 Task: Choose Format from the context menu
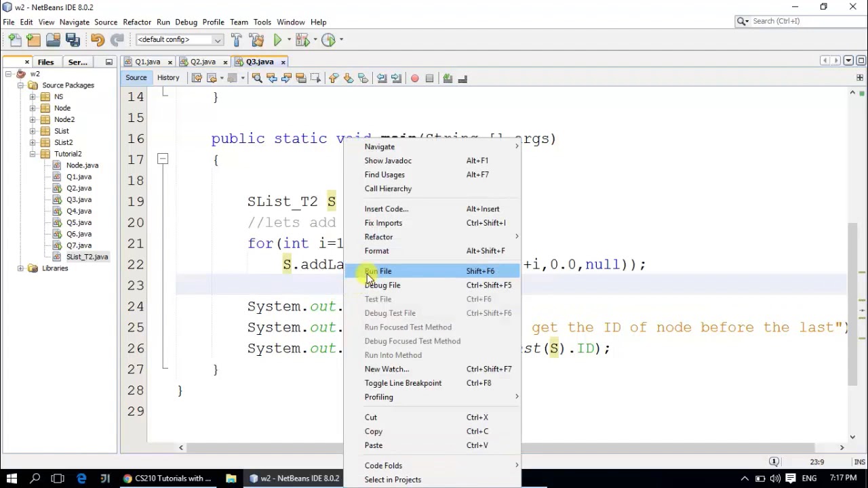point(432,251)
